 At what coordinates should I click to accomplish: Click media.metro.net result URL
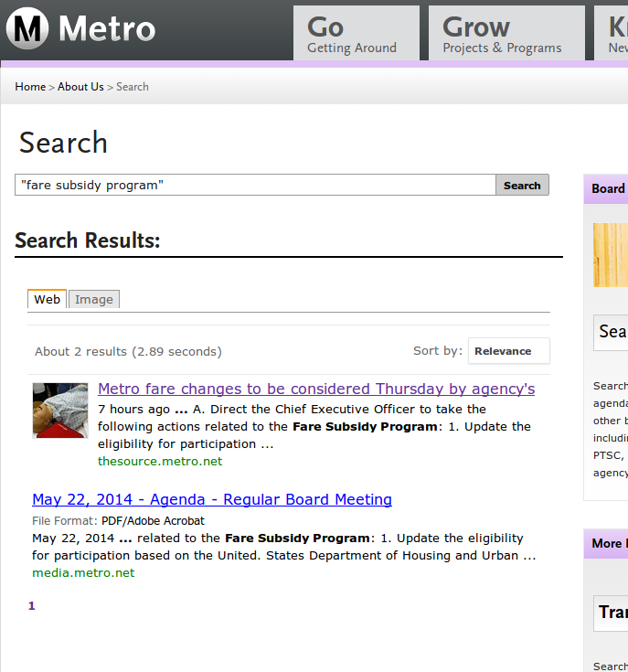[x=83, y=572]
